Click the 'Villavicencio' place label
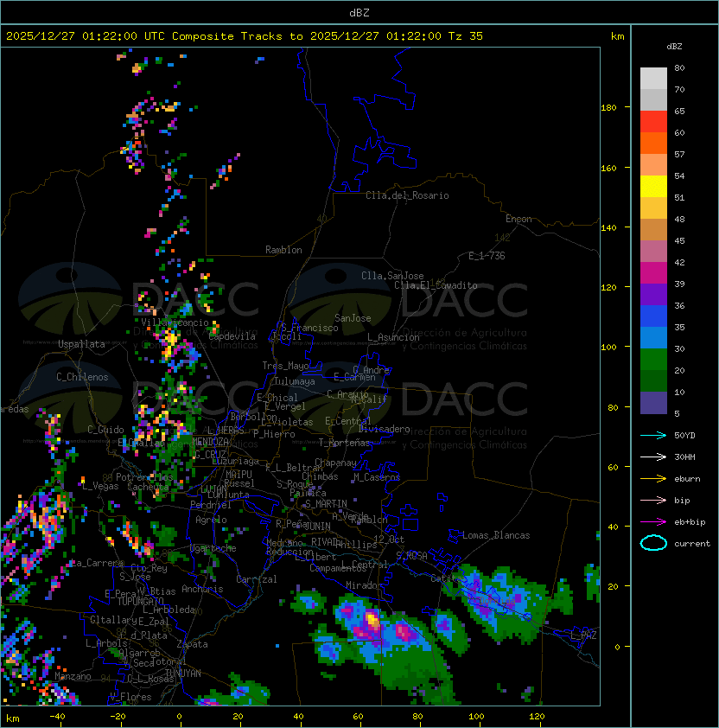Screen dimensions: 719x728 tap(175, 322)
